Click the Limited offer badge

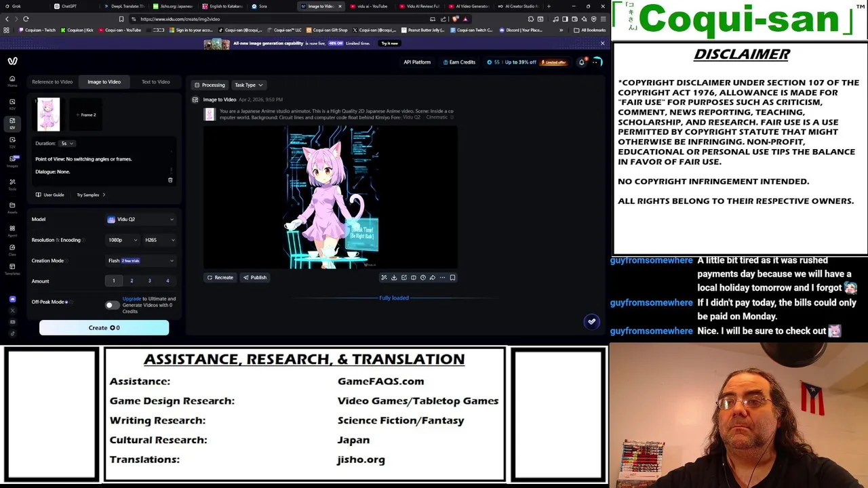tap(553, 62)
